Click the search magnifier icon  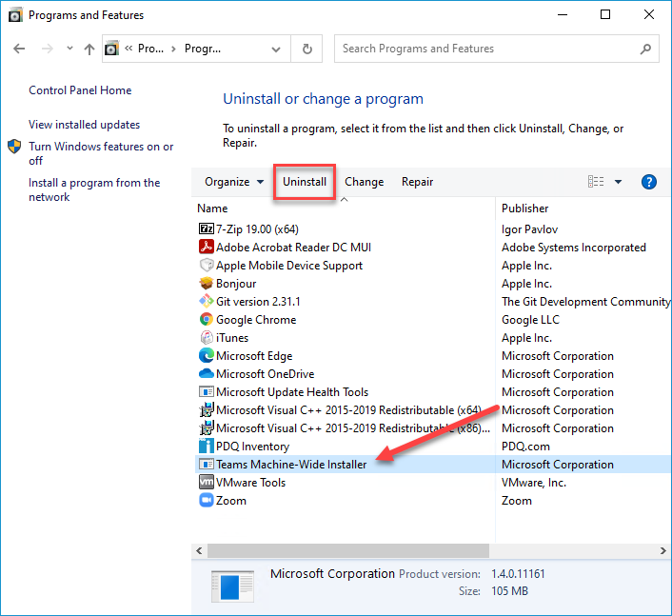[645, 49]
